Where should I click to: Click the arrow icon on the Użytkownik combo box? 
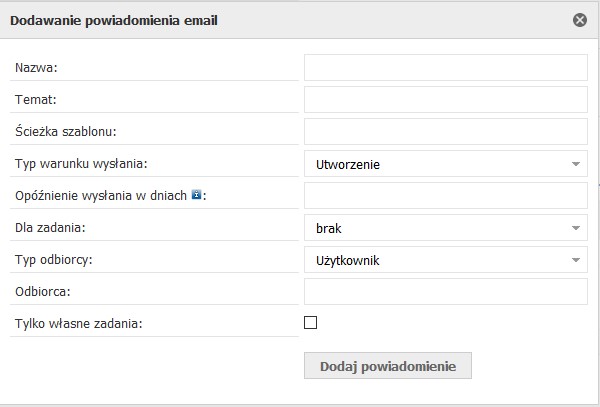click(576, 260)
